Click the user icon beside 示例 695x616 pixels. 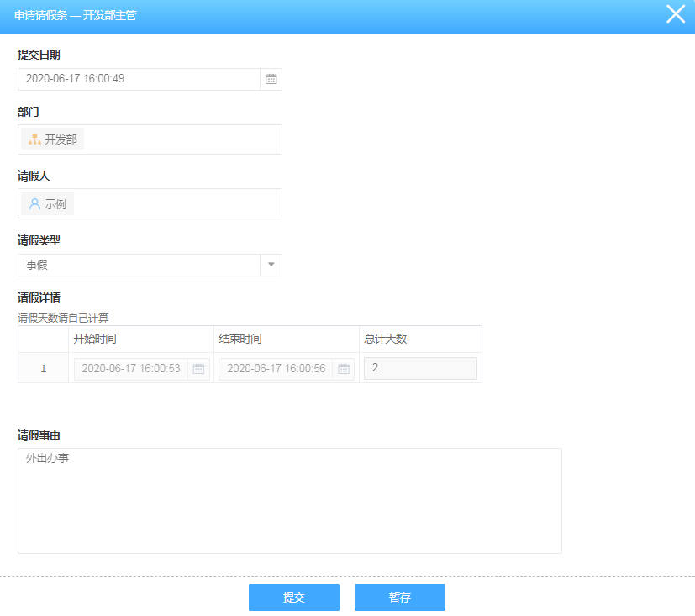click(34, 204)
